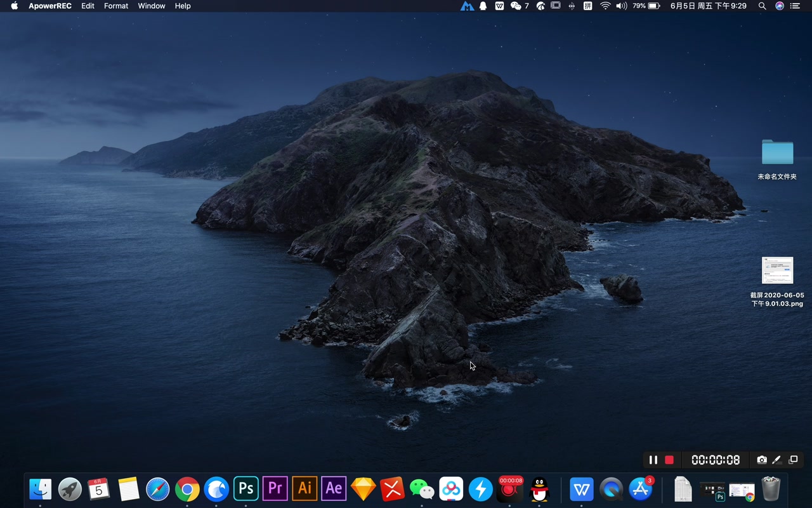Open the Apple menu

point(15,6)
